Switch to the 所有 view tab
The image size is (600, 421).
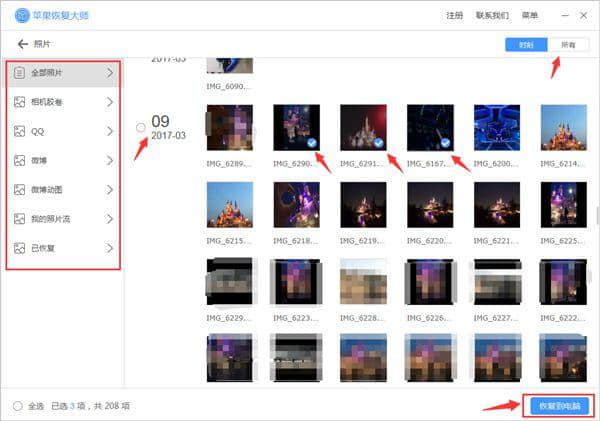[567, 45]
